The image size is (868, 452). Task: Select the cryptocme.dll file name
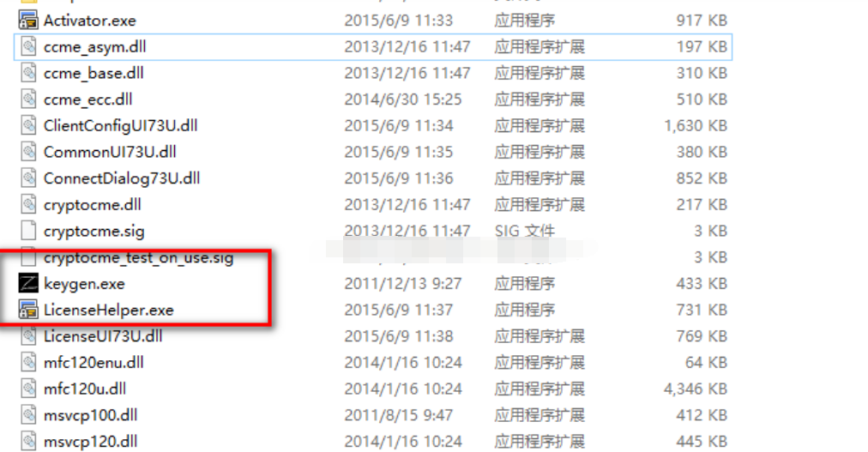(x=93, y=205)
